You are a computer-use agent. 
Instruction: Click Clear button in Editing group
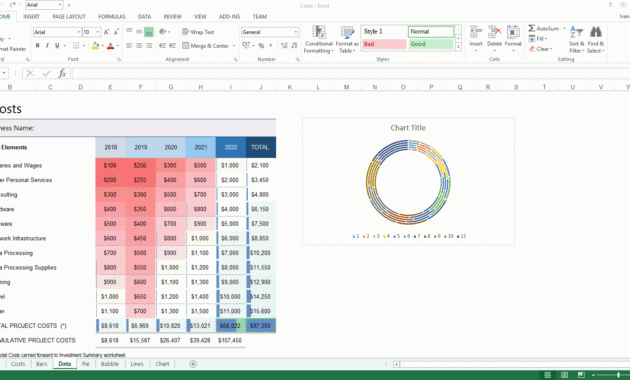coord(540,49)
